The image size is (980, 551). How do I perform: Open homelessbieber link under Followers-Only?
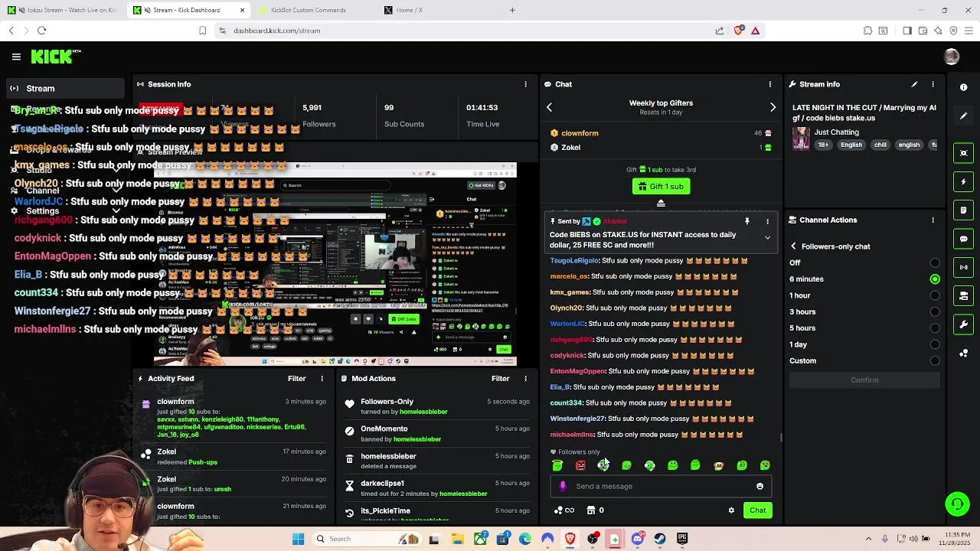423,412
